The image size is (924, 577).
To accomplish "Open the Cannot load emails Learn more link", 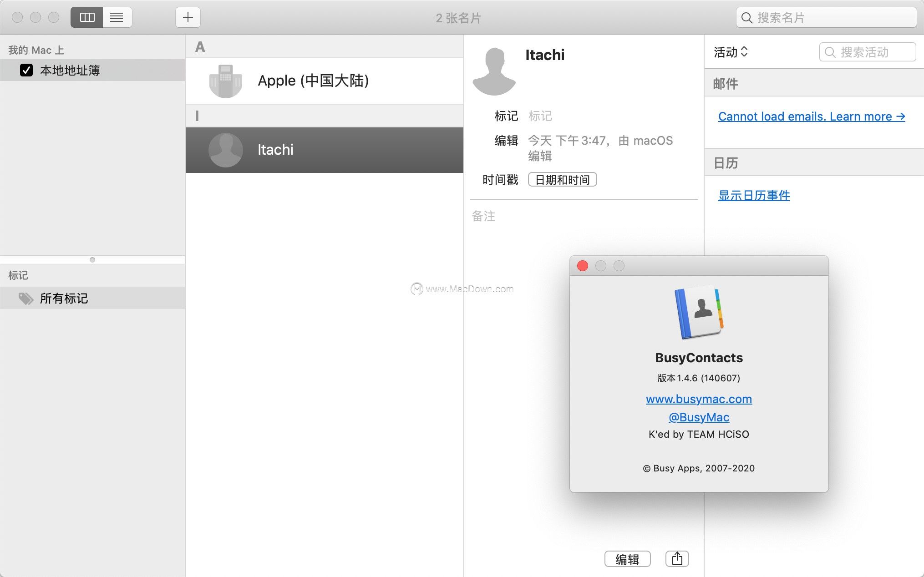I will pyautogui.click(x=811, y=116).
